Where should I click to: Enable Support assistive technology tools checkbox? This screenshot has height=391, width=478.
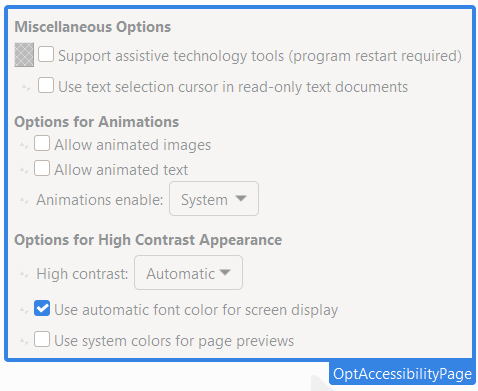(x=46, y=54)
